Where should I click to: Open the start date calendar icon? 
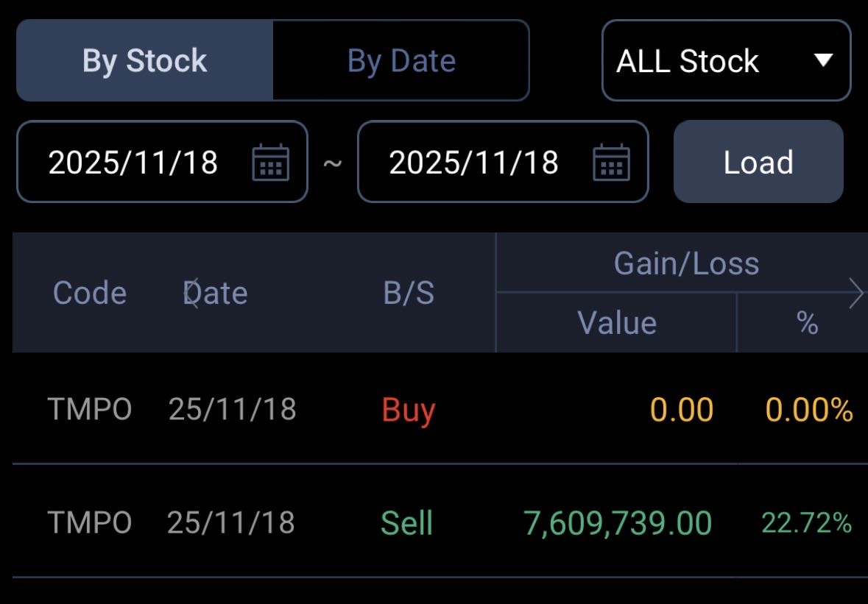click(270, 162)
